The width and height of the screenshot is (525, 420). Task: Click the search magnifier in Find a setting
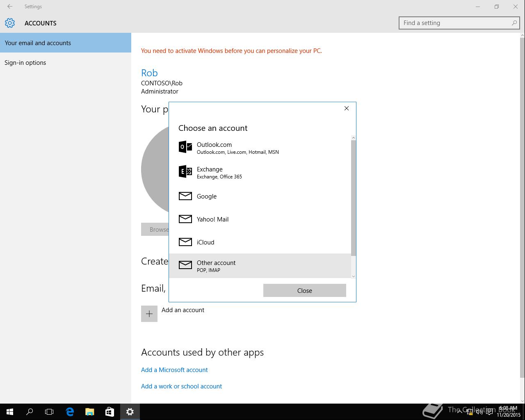(x=514, y=23)
